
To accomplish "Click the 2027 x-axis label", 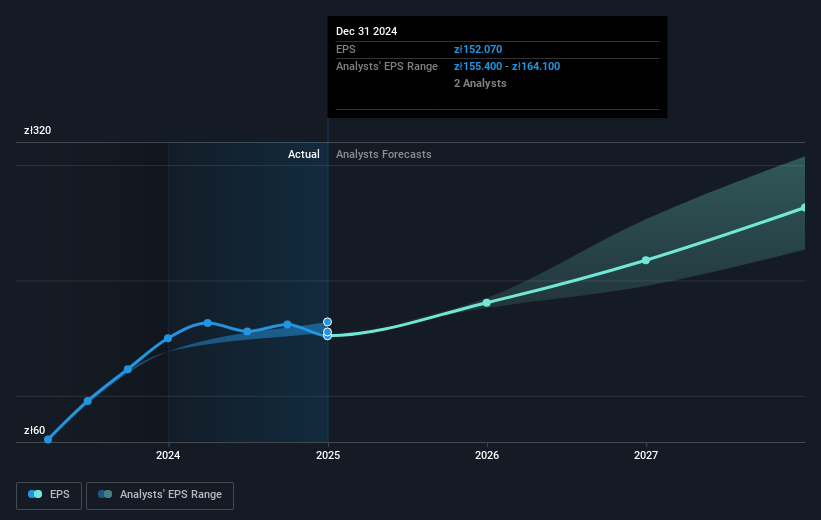I will pyautogui.click(x=646, y=455).
